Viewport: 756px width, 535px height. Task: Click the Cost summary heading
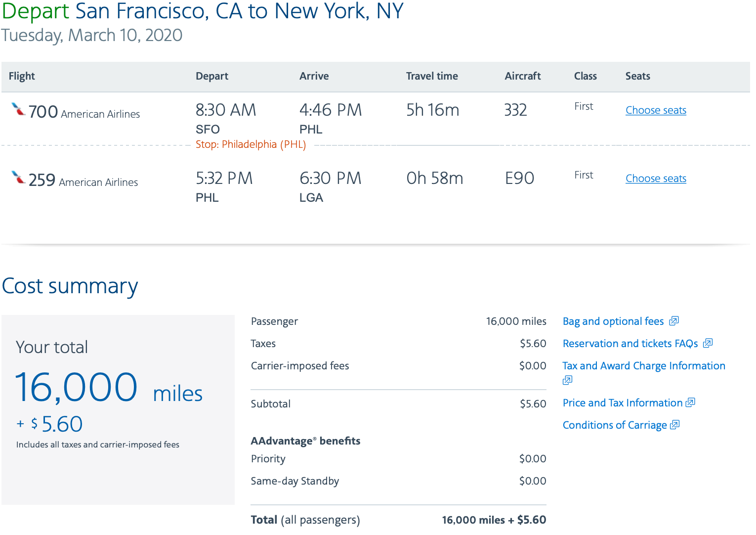[70, 286]
